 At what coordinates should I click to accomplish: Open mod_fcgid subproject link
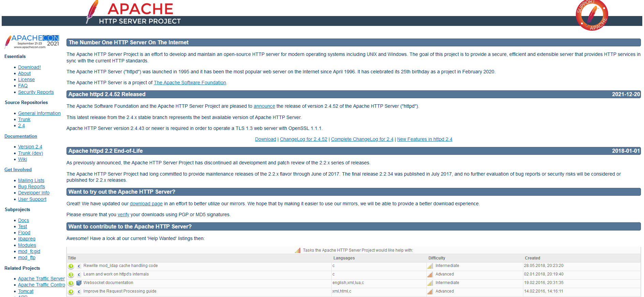[29, 251]
